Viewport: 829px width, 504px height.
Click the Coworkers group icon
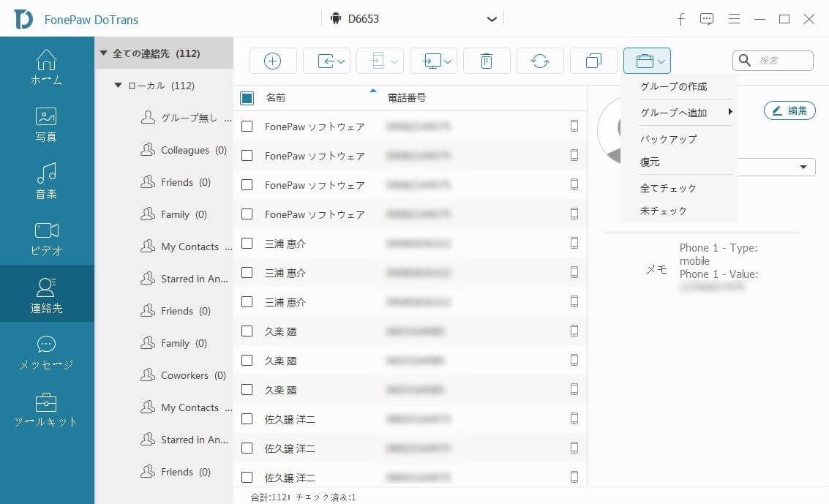(x=148, y=375)
